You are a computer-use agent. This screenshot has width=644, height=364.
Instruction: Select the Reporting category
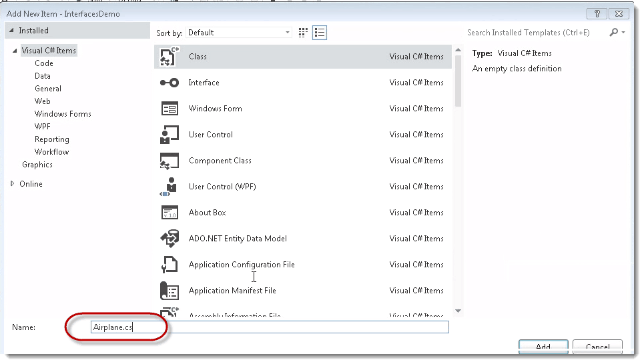click(52, 139)
